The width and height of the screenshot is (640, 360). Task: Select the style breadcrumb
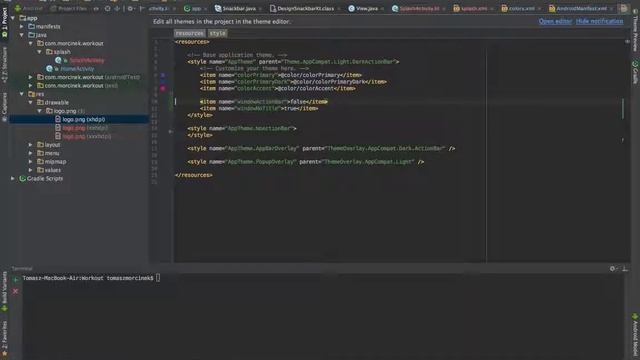218,33
